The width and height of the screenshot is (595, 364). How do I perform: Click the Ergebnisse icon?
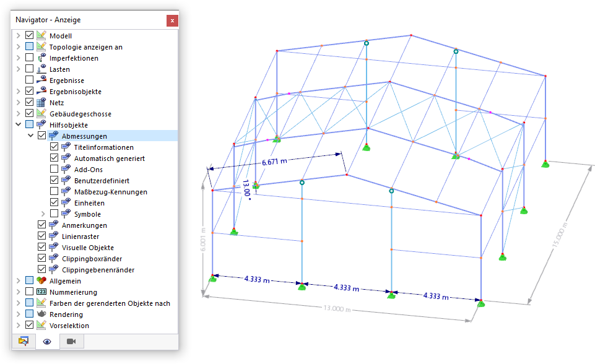tap(41, 80)
